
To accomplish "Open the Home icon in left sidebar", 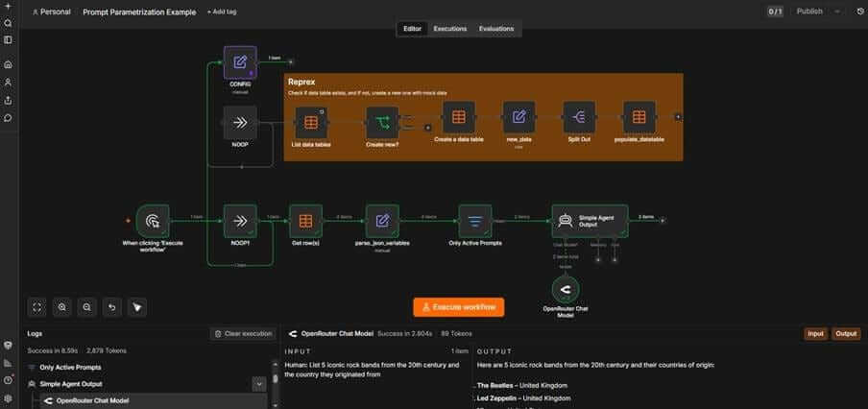I will click(x=8, y=64).
